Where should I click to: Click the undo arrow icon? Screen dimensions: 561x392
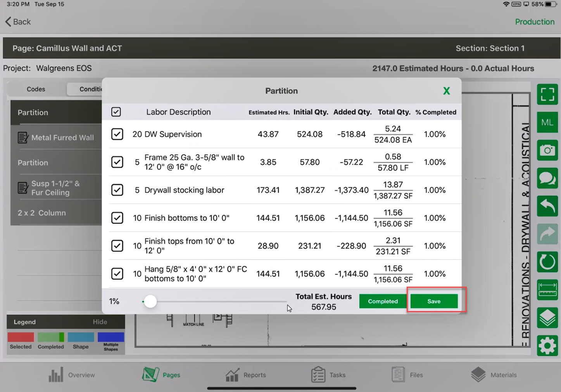coord(547,206)
